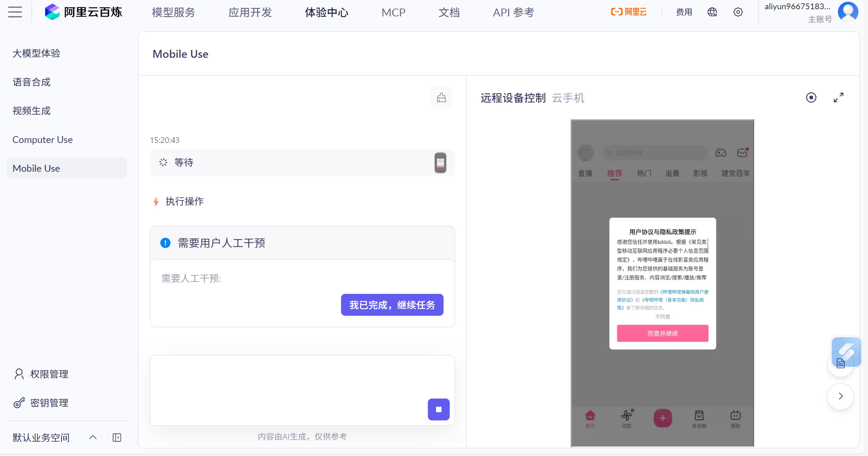
Task: Open 密钥管理 in the sidebar
Action: pos(49,403)
